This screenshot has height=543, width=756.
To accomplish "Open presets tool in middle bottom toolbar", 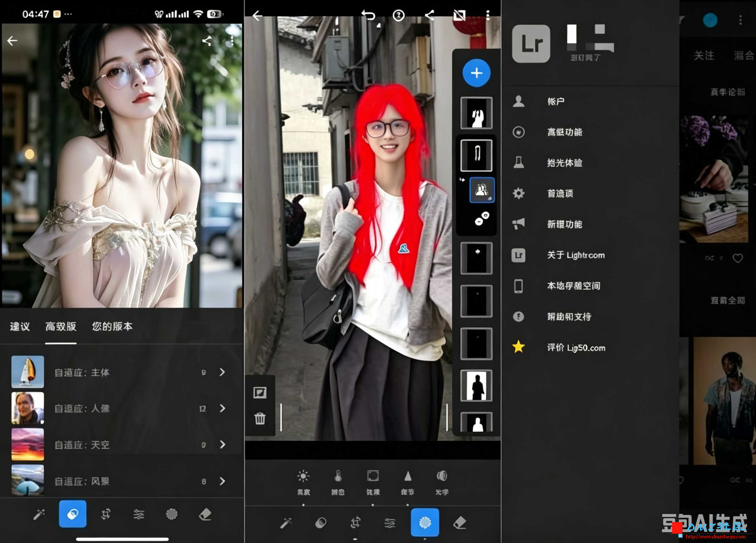I will 321,523.
